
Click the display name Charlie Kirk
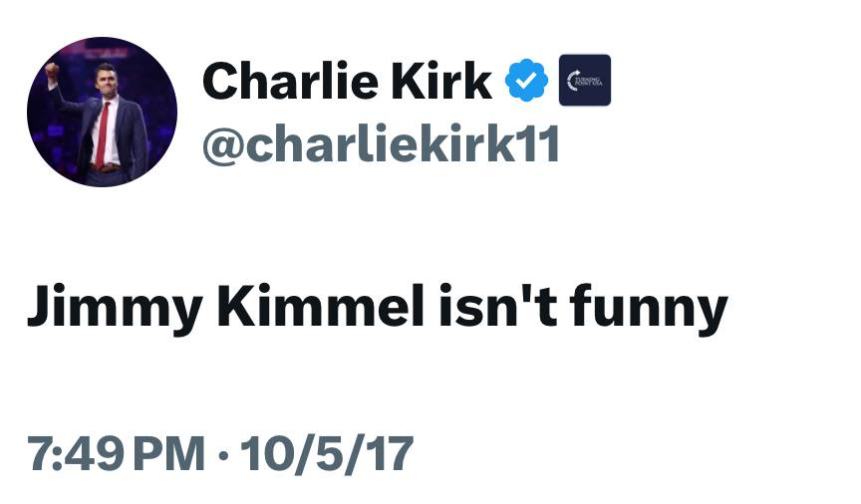coord(347,81)
